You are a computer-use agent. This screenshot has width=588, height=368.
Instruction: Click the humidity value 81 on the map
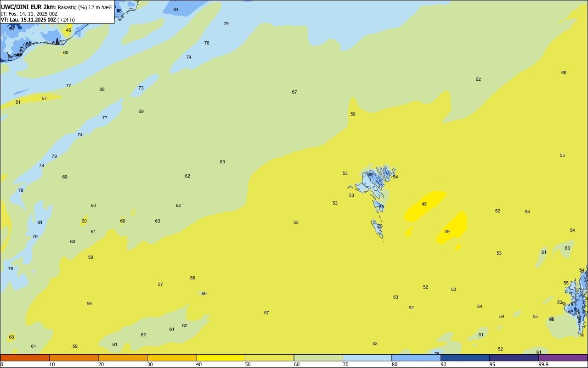pos(40,223)
